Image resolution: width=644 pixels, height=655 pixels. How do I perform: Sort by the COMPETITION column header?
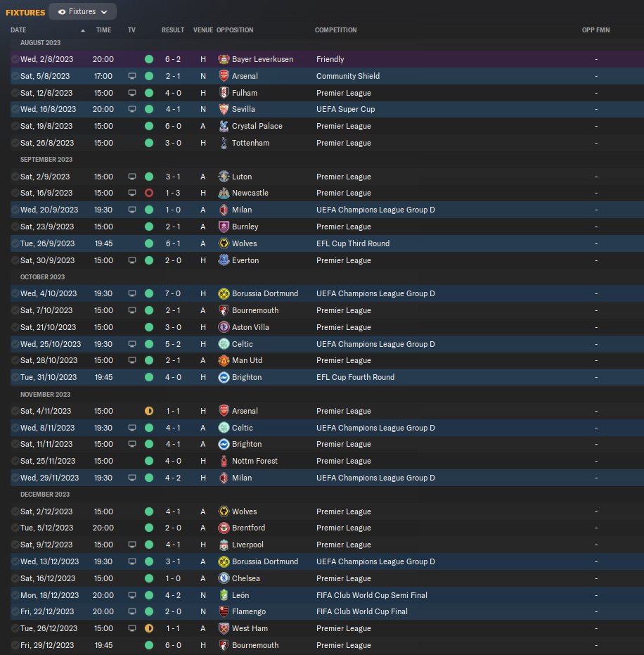(335, 30)
